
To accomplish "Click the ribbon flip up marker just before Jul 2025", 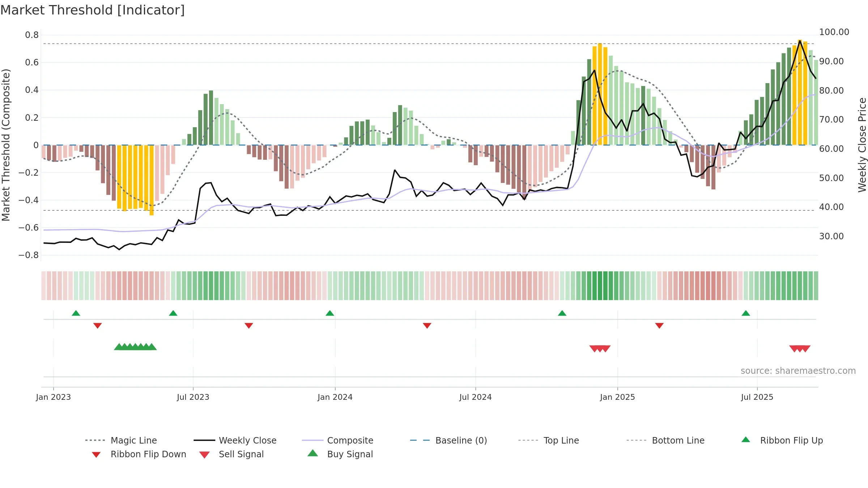I will pyautogui.click(x=746, y=313).
